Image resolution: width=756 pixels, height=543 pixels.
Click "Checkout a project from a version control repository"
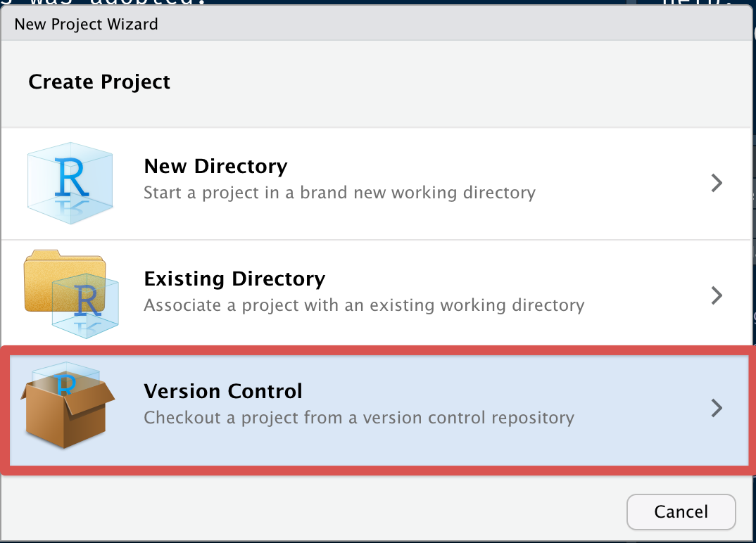359,418
